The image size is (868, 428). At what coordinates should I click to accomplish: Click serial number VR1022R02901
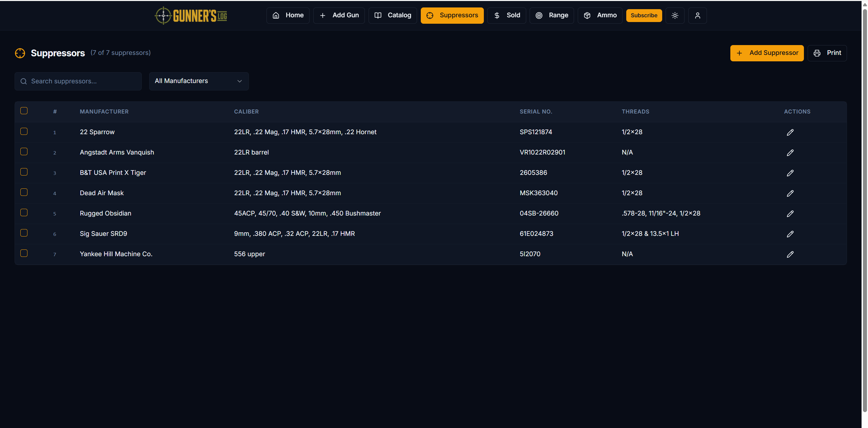tap(542, 152)
